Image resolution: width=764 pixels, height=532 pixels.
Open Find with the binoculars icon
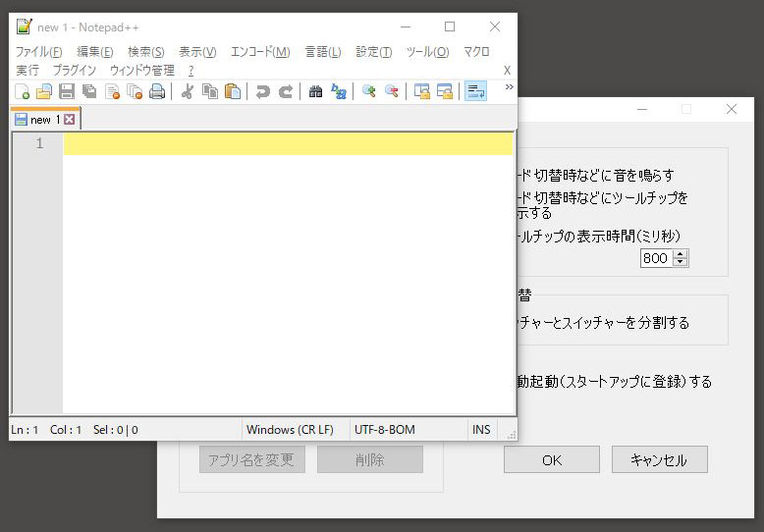(x=316, y=91)
